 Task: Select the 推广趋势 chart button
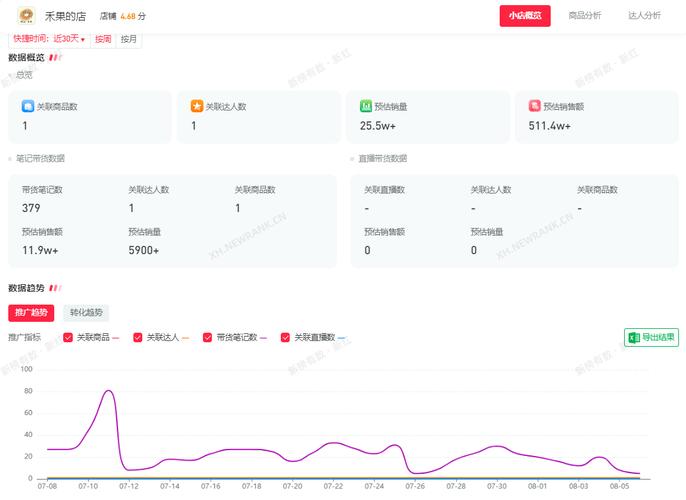click(31, 313)
